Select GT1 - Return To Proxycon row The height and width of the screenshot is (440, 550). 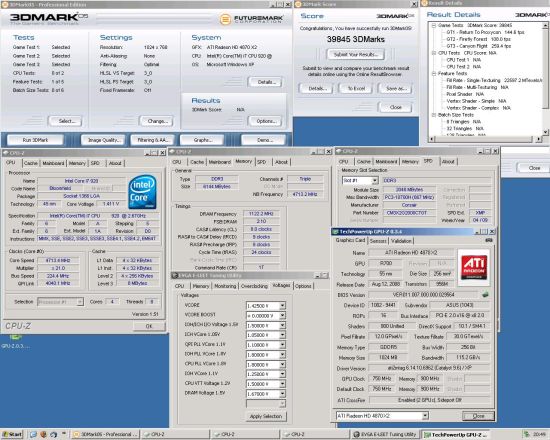(x=485, y=32)
